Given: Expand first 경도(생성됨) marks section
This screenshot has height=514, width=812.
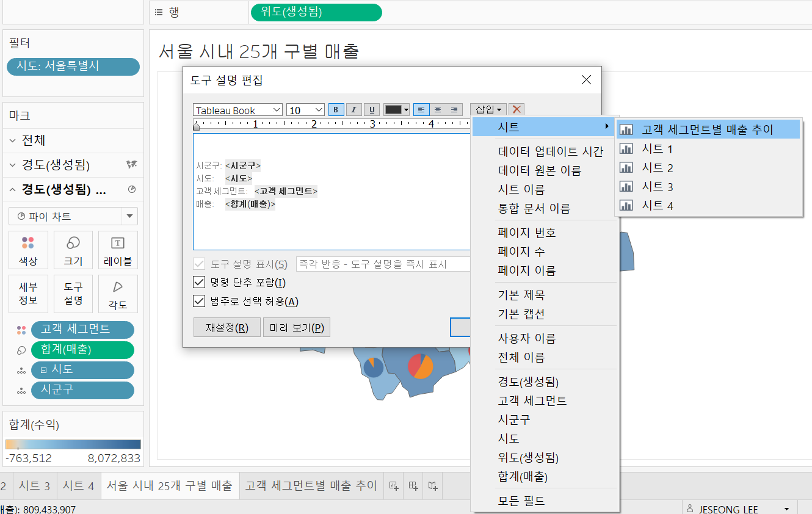Looking at the screenshot, I should click(x=13, y=165).
